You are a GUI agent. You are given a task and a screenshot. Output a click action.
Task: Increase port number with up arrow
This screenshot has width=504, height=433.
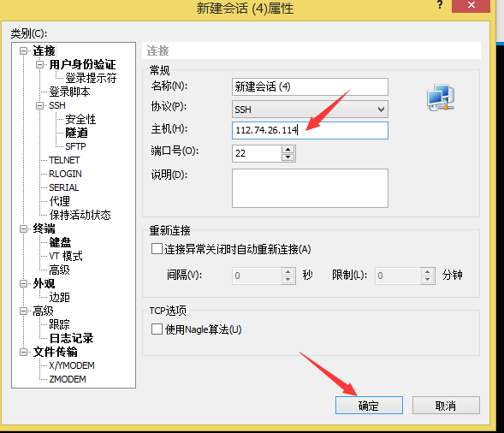click(288, 150)
